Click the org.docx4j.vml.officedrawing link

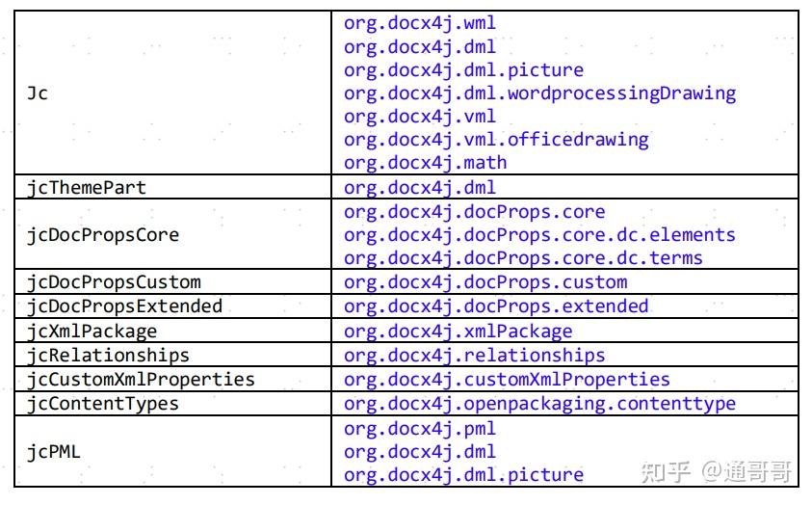[496, 140]
